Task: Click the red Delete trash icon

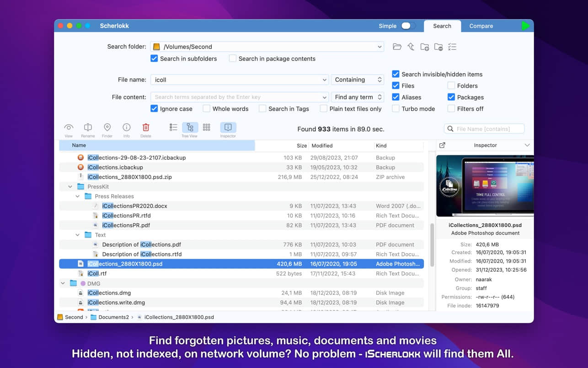Action: point(145,128)
